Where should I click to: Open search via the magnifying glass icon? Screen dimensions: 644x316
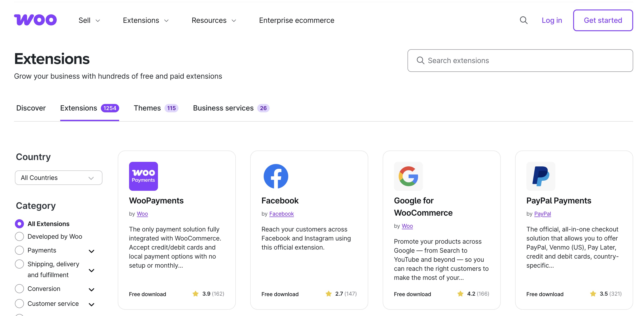coord(524,20)
